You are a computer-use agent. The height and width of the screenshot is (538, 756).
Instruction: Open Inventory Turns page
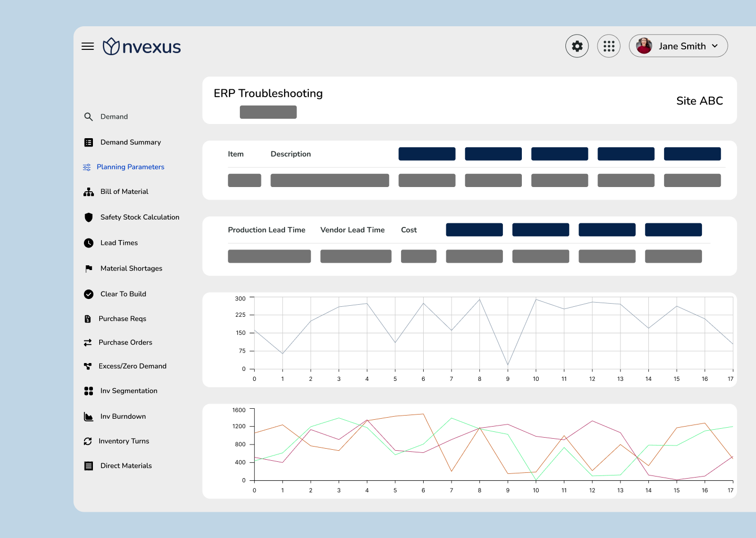coord(124,441)
